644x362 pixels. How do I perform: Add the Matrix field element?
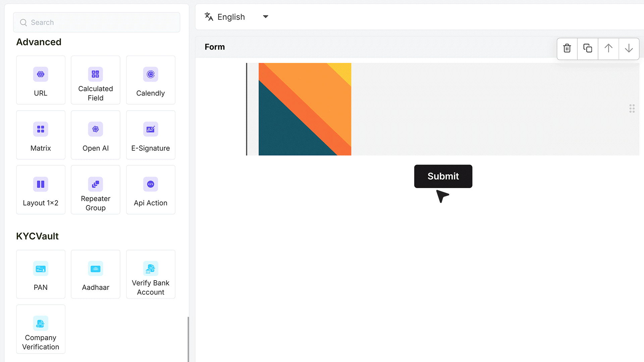tap(41, 135)
